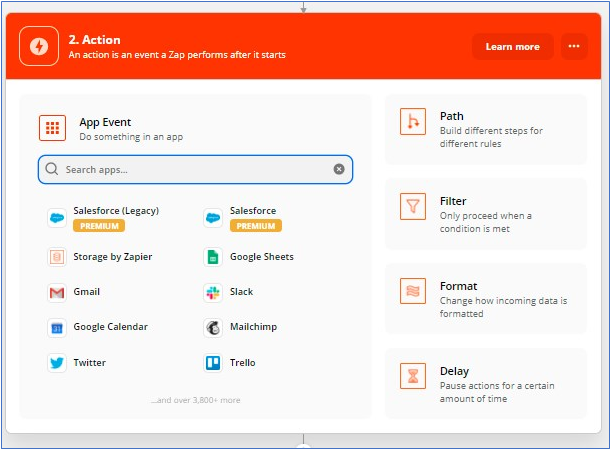Viewport: 612px width, 450px height.
Task: Open the three-dot options menu
Action: [x=574, y=46]
